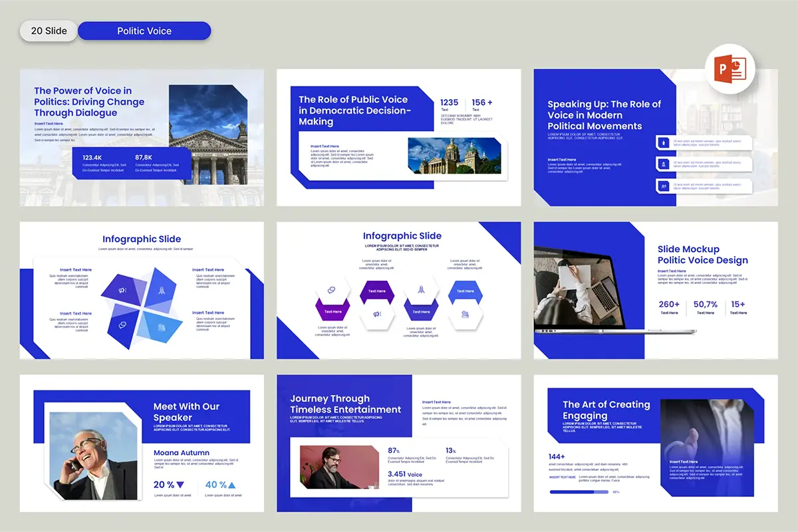Click the down triangle beside 20 %
The height and width of the screenshot is (532, 798).
click(x=180, y=485)
